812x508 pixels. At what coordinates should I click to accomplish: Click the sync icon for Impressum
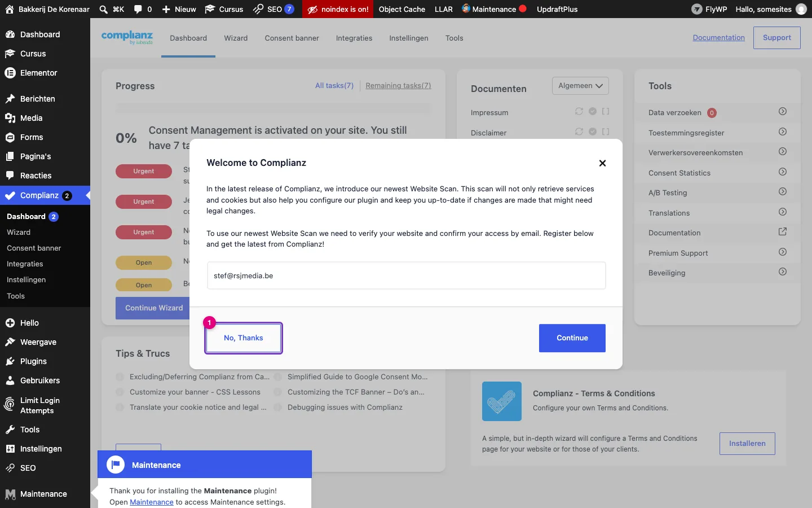point(579,111)
